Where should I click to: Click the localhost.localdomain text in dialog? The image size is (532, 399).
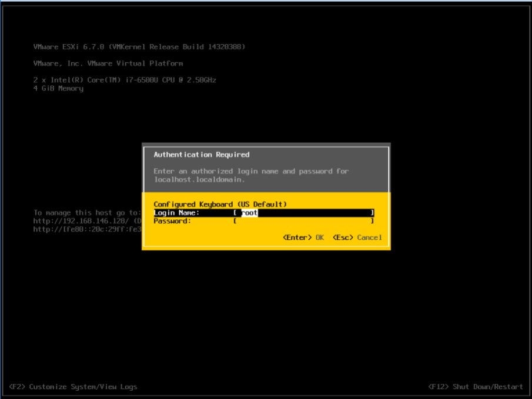(199, 180)
